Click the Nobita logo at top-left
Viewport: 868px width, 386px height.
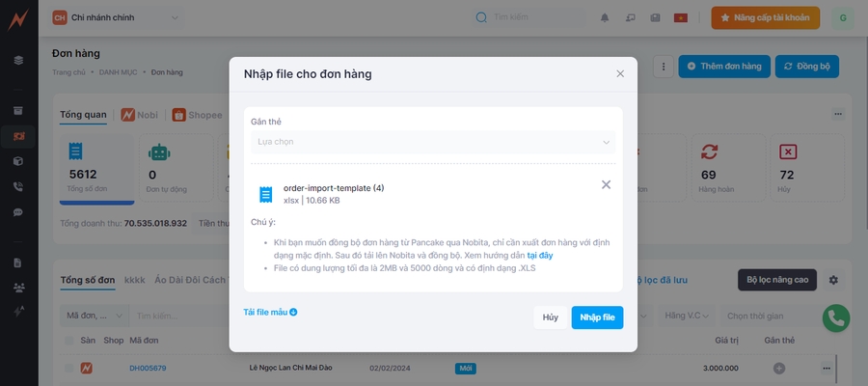click(x=17, y=17)
